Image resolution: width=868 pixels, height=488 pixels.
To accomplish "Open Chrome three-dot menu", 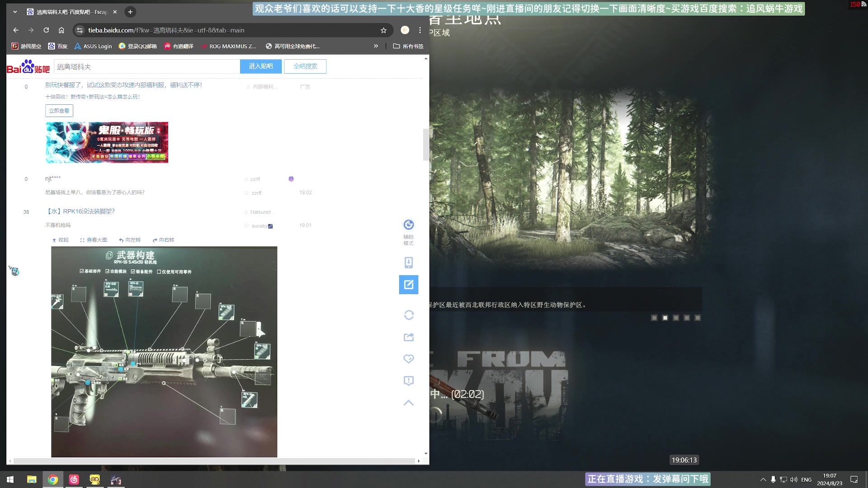I will tap(420, 30).
